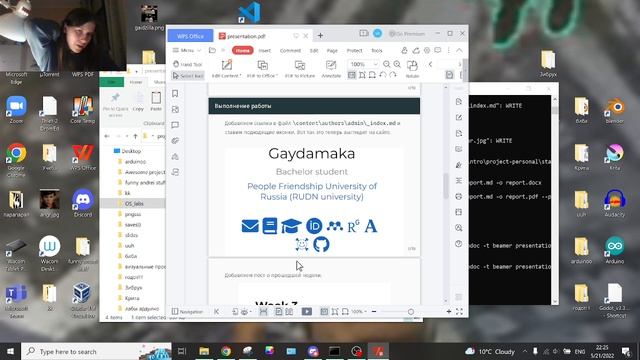Click the zoom in magnifier icon
This screenshot has width=640, height=360.
[x=397, y=64]
